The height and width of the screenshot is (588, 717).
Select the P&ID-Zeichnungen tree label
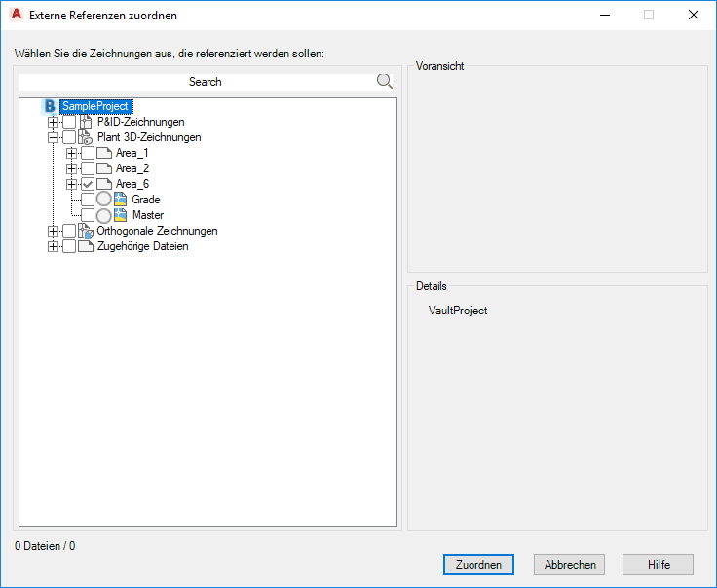pos(141,122)
